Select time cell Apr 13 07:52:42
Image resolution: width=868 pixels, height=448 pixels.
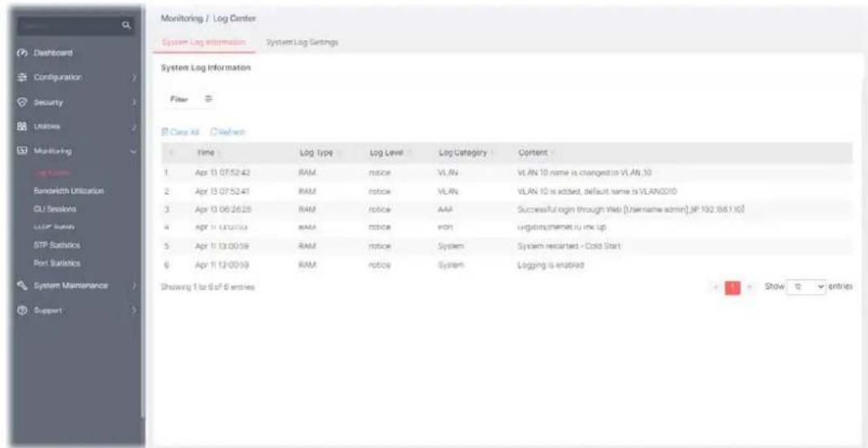tap(223, 172)
